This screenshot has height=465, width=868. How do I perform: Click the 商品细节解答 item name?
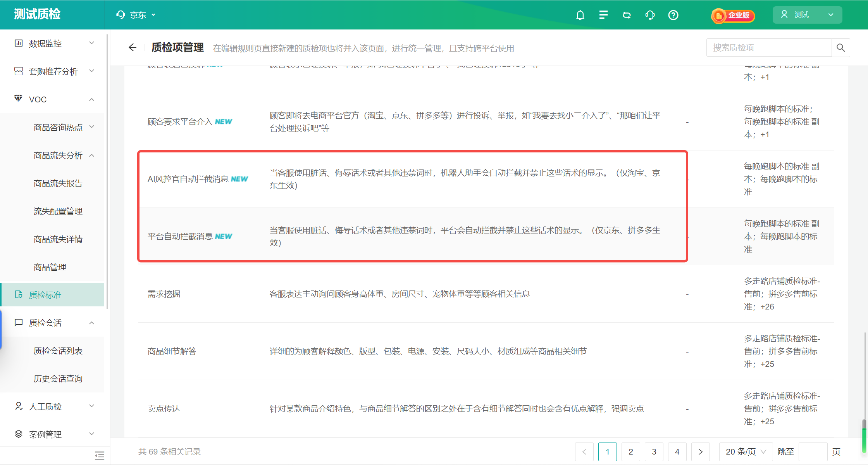172,351
